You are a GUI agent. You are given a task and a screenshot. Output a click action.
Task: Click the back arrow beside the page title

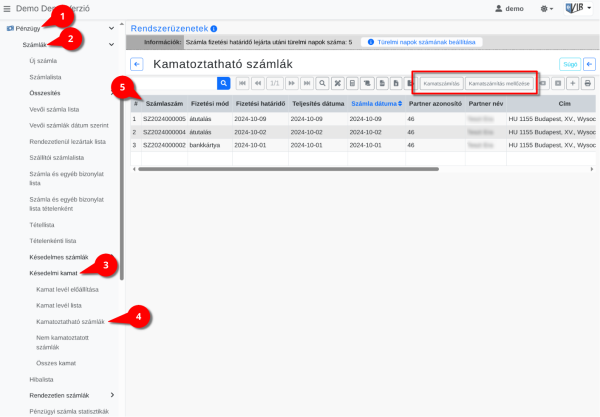tap(138, 64)
